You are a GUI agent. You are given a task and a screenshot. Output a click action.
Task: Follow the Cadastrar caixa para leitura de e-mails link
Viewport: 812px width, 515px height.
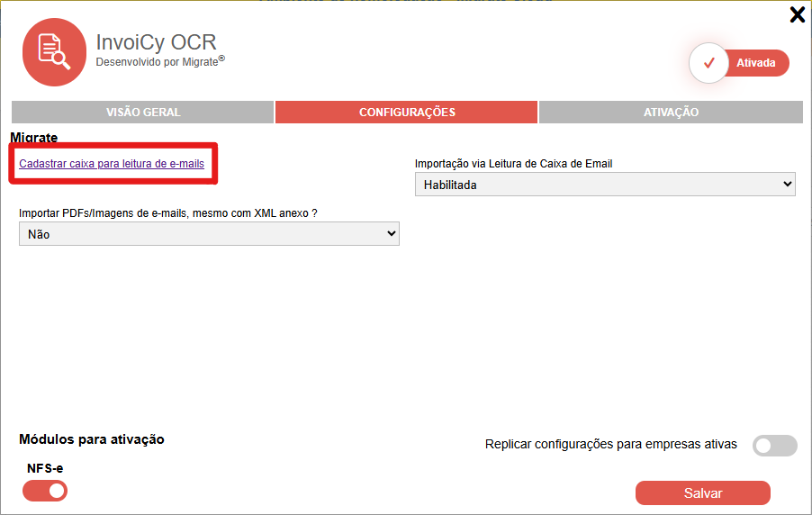point(112,164)
